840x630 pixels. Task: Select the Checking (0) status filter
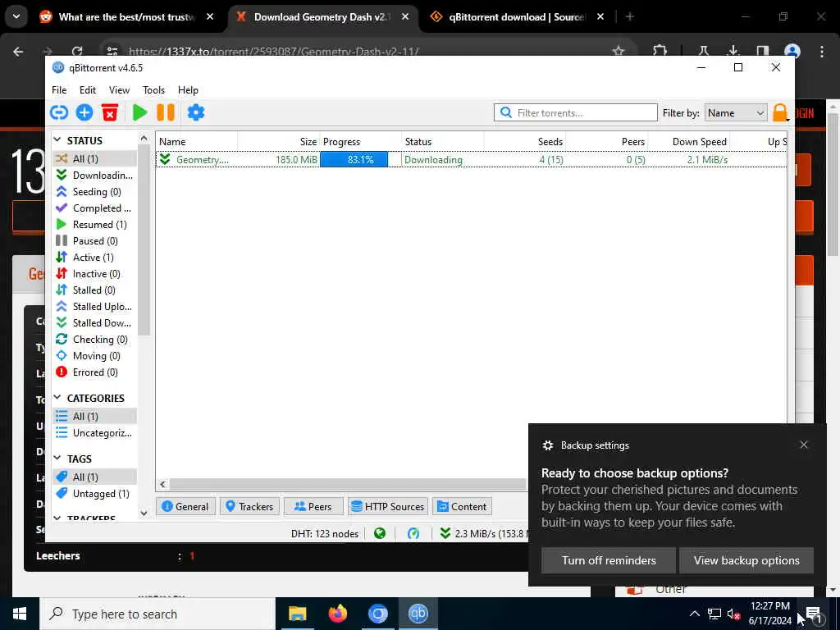pos(95,340)
